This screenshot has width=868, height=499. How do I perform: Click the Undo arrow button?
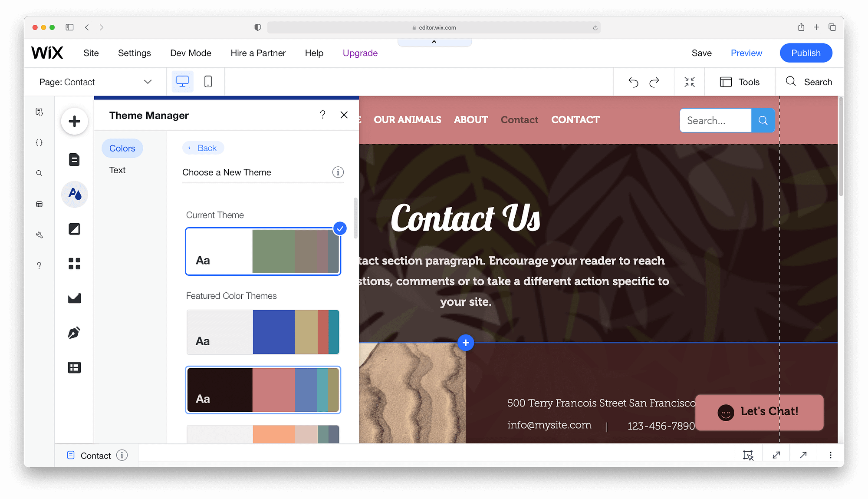point(633,82)
